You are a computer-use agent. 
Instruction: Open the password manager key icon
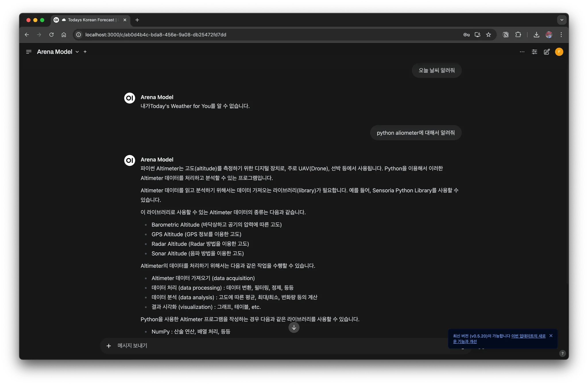click(466, 35)
